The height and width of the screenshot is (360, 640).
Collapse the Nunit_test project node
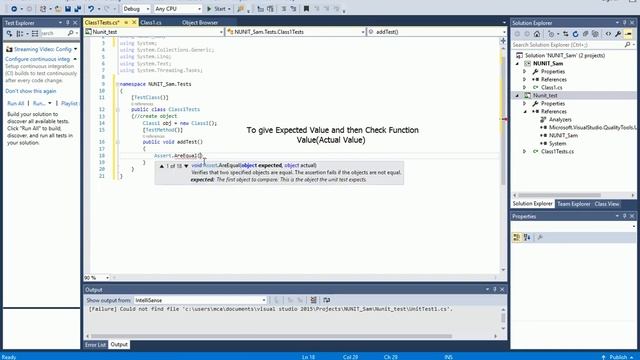(517, 96)
